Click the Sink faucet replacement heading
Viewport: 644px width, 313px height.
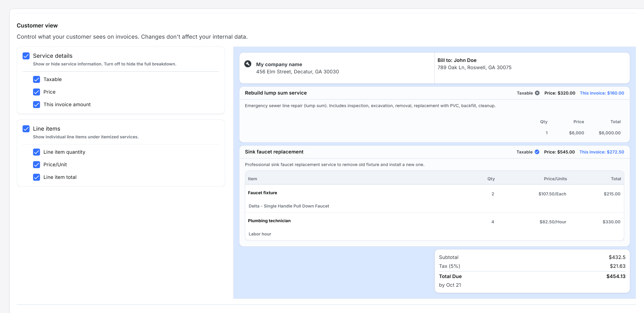click(274, 152)
